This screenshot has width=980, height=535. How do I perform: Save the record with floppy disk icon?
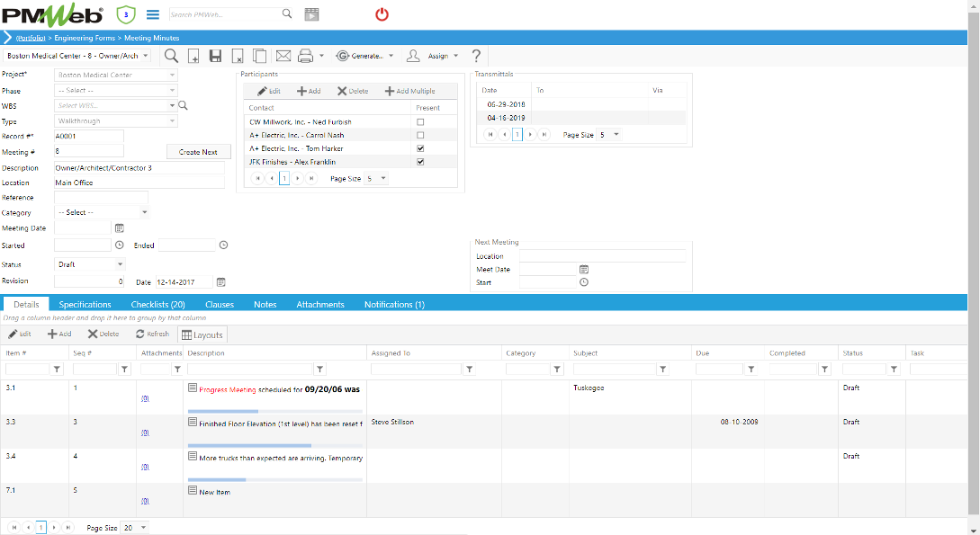[x=216, y=56]
